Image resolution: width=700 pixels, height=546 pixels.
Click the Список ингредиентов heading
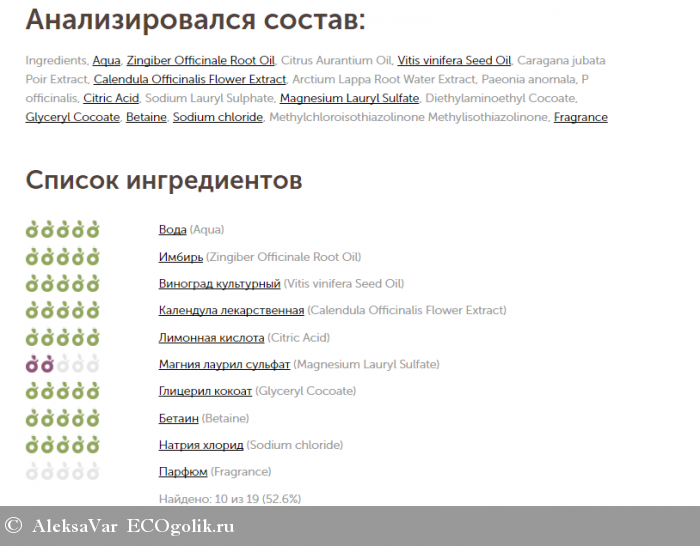tap(164, 180)
